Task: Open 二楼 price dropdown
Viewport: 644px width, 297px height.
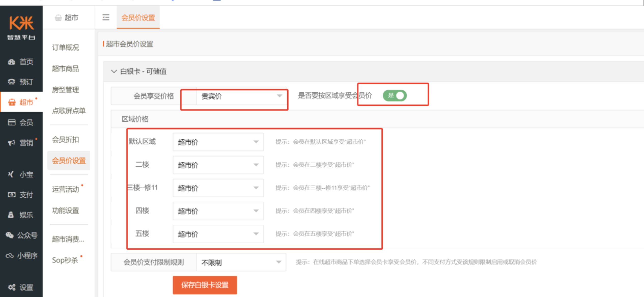Action: (x=218, y=165)
